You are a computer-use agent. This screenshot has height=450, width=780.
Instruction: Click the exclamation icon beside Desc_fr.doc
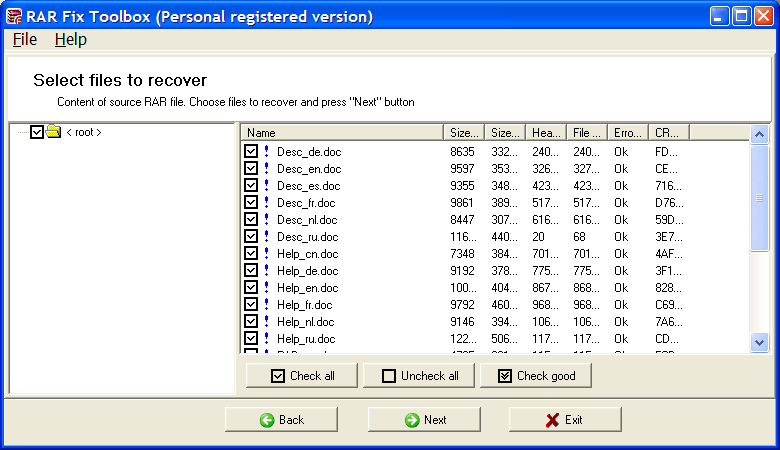click(x=267, y=202)
